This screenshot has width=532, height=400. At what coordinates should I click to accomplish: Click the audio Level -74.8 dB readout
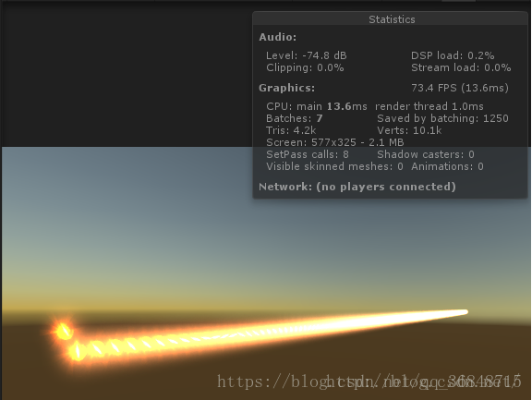point(307,55)
